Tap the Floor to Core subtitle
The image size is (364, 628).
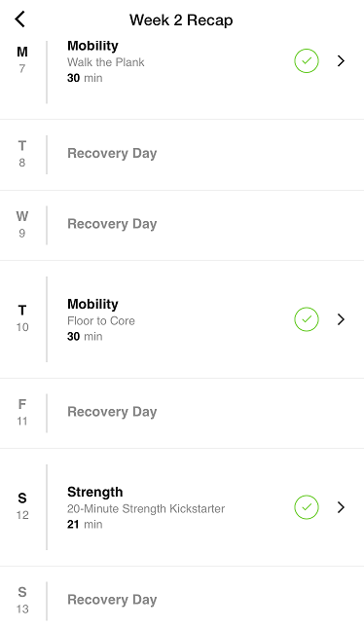(x=101, y=320)
